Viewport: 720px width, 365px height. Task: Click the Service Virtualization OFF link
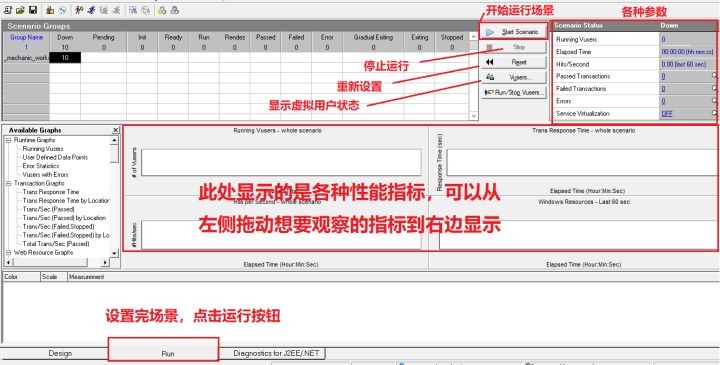(x=667, y=113)
